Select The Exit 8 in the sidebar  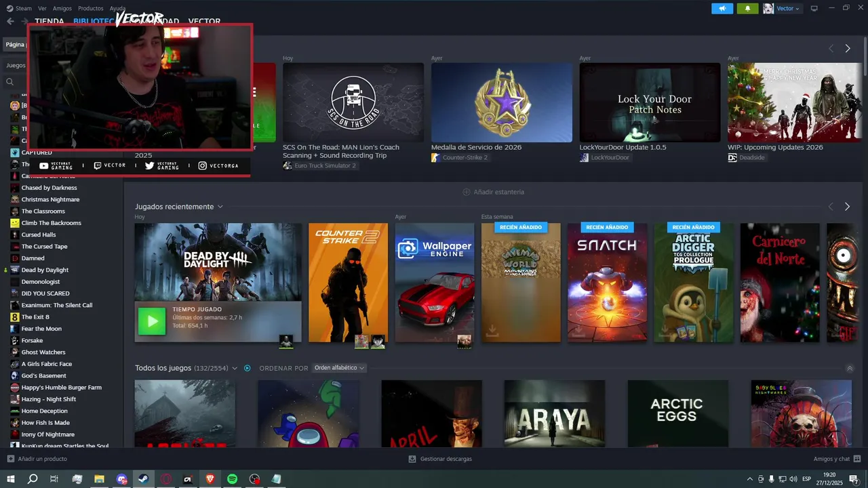35,317
